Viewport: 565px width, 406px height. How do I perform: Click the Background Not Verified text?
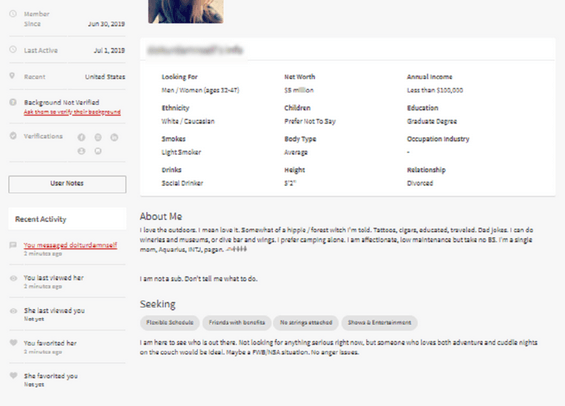pos(62,102)
